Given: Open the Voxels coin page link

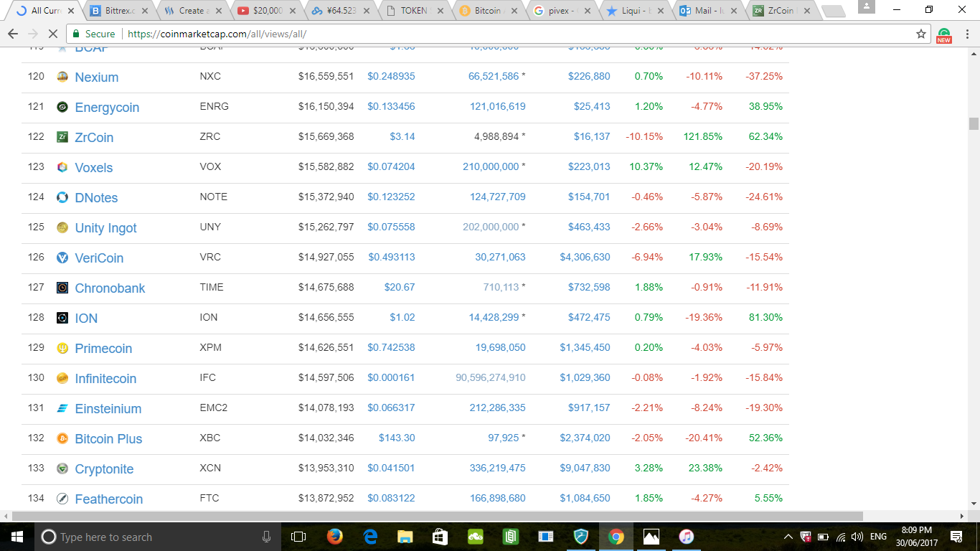Looking at the screenshot, I should [94, 168].
